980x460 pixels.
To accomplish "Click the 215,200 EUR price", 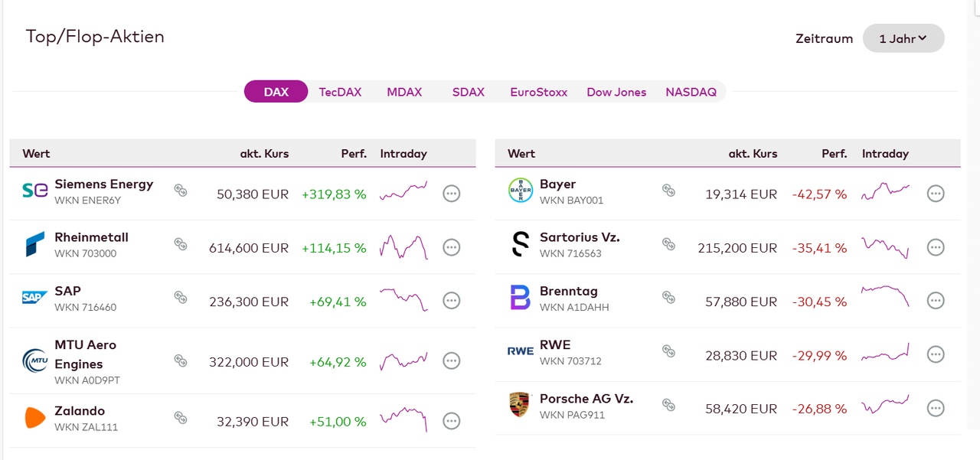I will (x=737, y=248).
